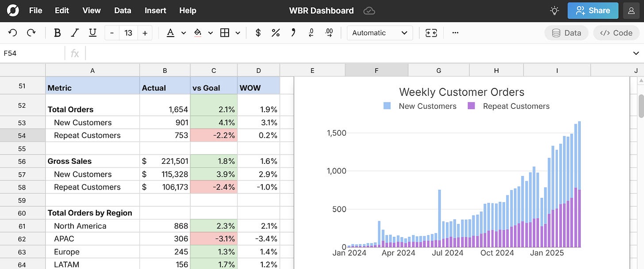Open the user account icon

point(631,11)
